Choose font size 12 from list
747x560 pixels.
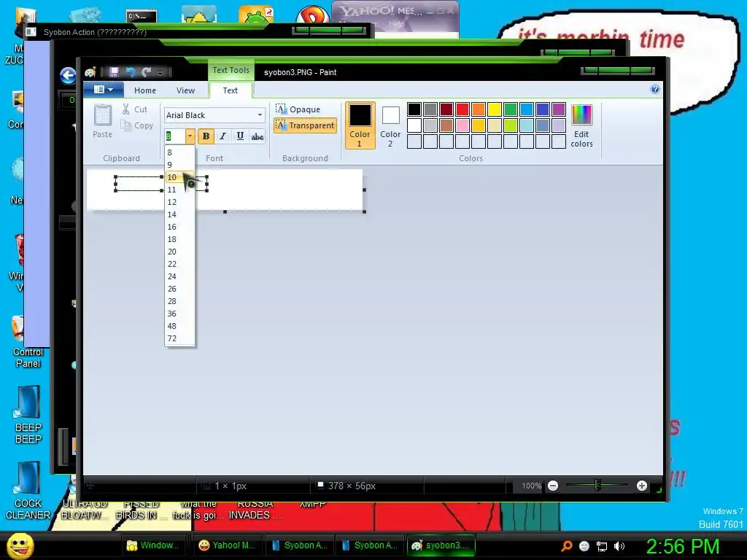[x=179, y=202]
